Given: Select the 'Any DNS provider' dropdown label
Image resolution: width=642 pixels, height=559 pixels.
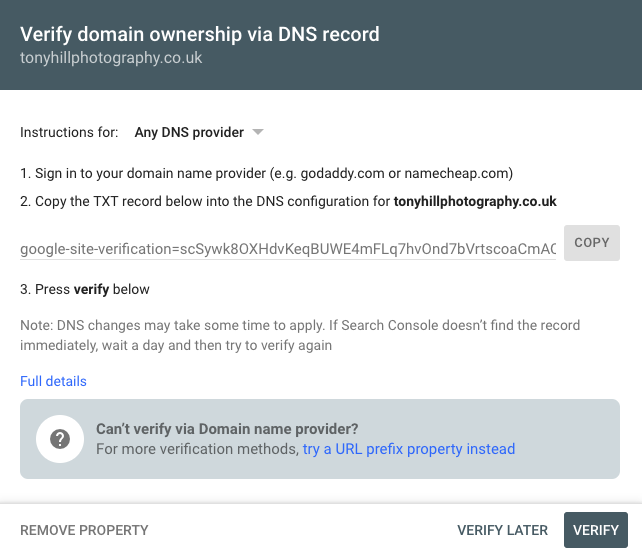Looking at the screenshot, I should 189,132.
